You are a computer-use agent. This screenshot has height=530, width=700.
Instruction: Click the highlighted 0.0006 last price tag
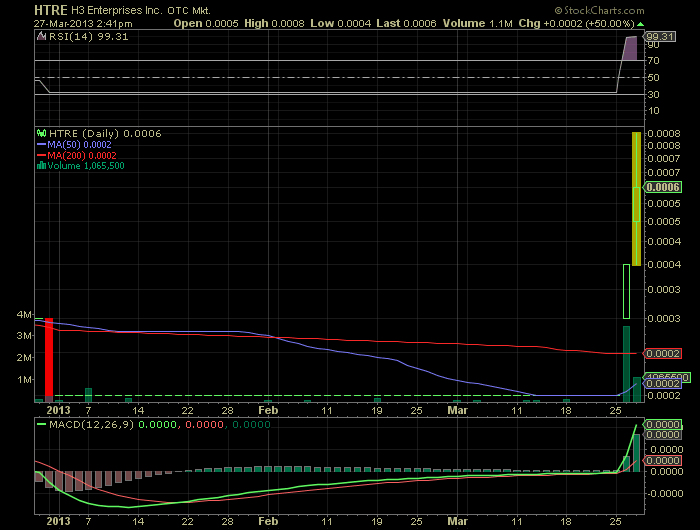pyautogui.click(x=662, y=187)
